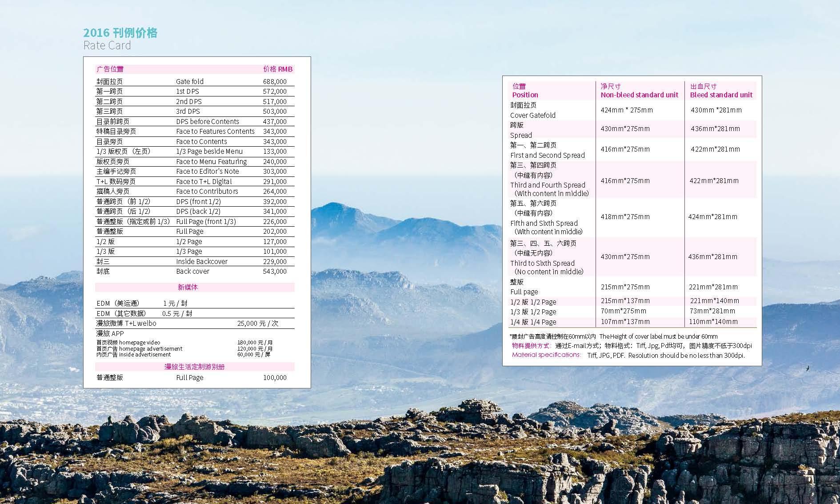
Task: Click the "2016 刊例价格" heading
Action: tap(120, 33)
